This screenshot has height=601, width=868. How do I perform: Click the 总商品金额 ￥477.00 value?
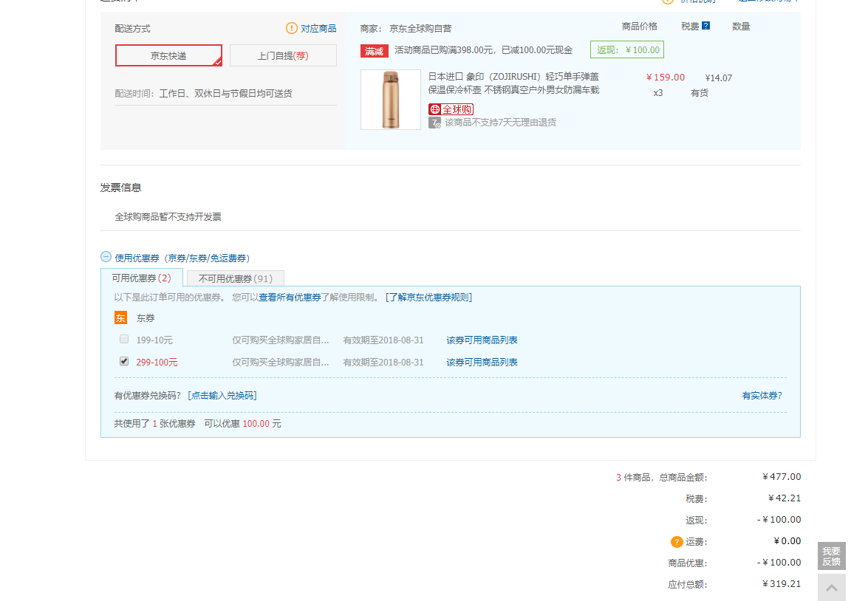click(x=781, y=476)
